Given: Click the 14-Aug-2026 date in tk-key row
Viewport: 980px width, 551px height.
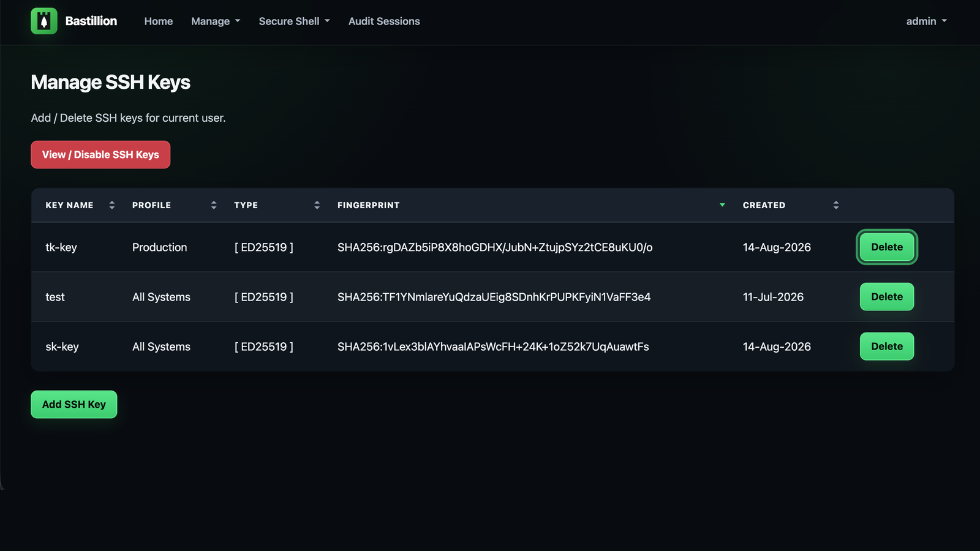Looking at the screenshot, I should click(x=777, y=247).
